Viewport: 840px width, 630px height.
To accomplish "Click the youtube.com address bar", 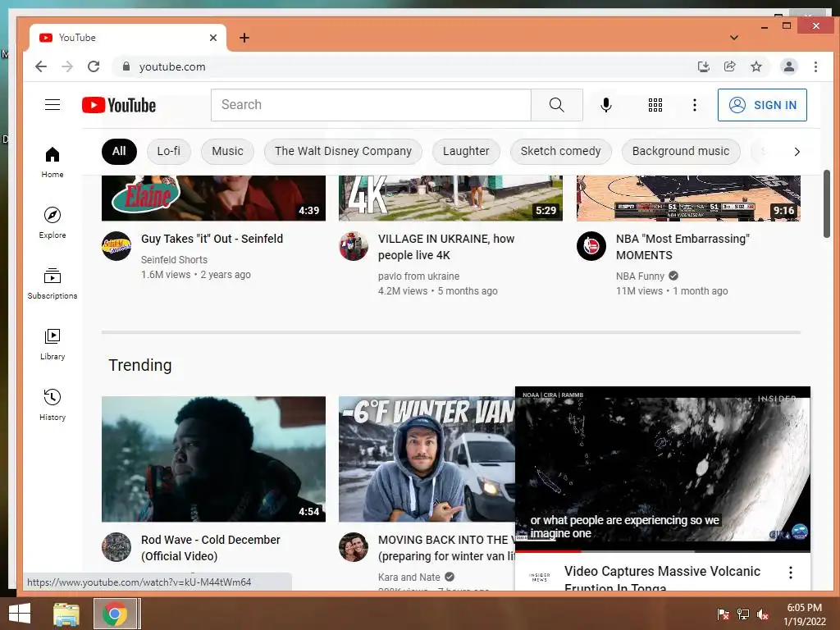I will (402, 66).
